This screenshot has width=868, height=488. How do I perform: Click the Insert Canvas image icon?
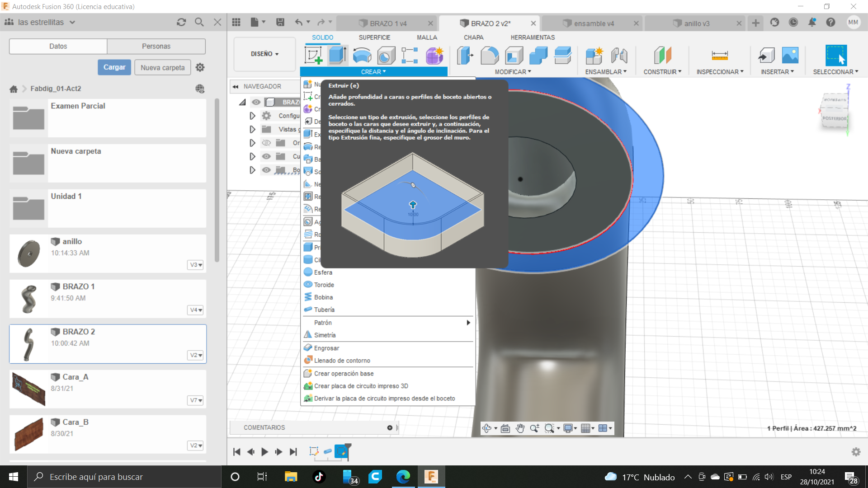point(790,56)
